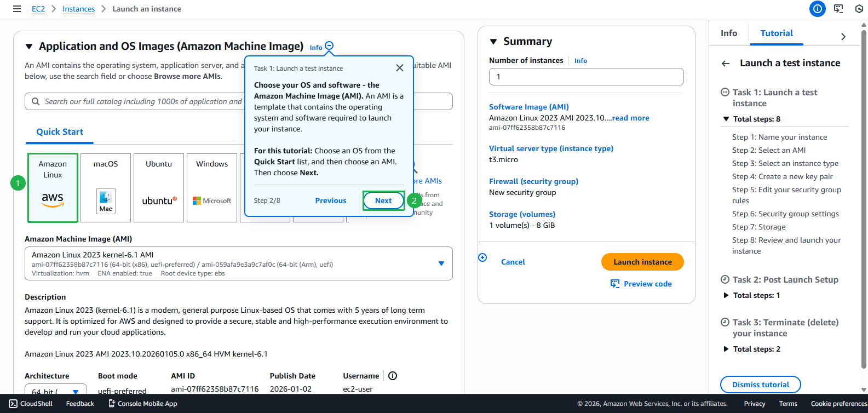Collapse the Application and OS Images section
868x413 pixels.
[29, 47]
